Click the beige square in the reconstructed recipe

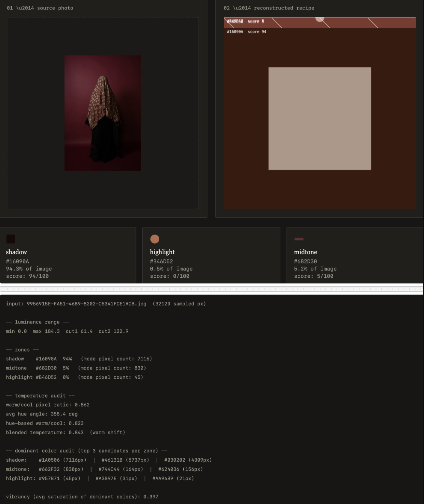point(320,119)
